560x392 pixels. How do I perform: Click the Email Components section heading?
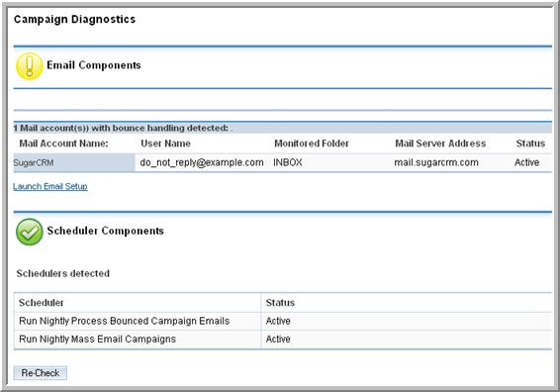tap(94, 65)
